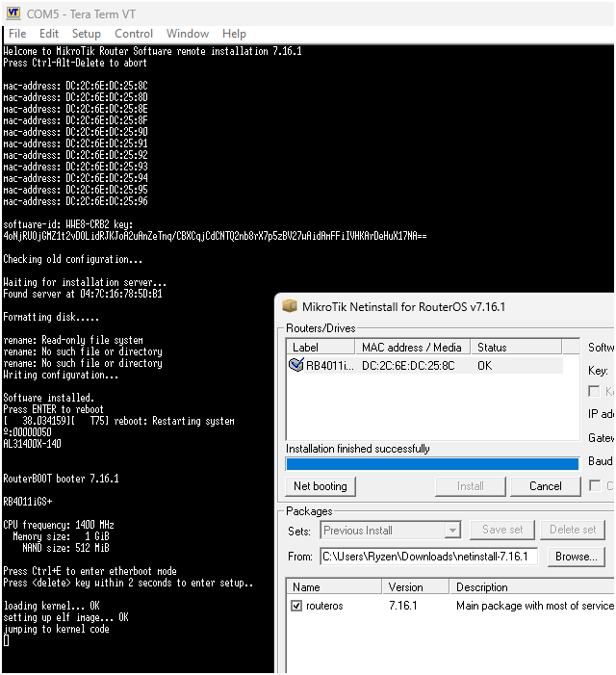This screenshot has width=616, height=675.
Task: Click the Netinstall package box window icon
Action: click(x=290, y=306)
